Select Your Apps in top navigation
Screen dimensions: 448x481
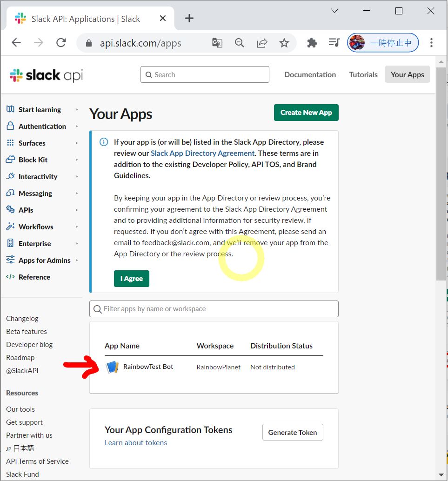407,74
